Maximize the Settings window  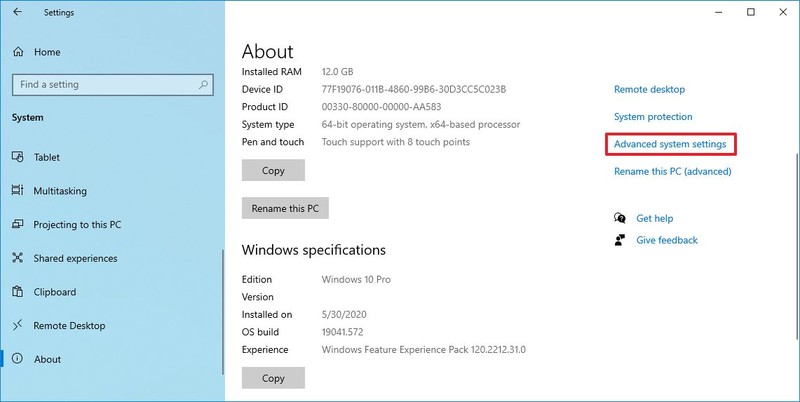pyautogui.click(x=751, y=12)
